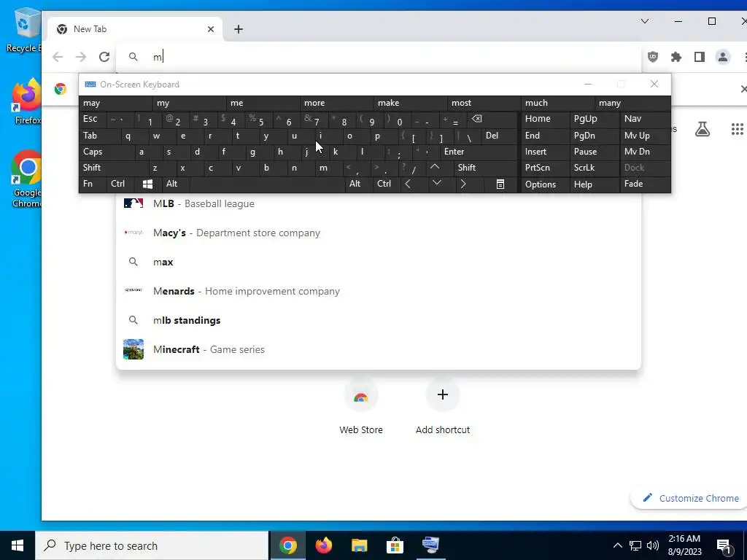The width and height of the screenshot is (747, 560).
Task: Open the tab search chevron in Chrome
Action: click(x=645, y=21)
